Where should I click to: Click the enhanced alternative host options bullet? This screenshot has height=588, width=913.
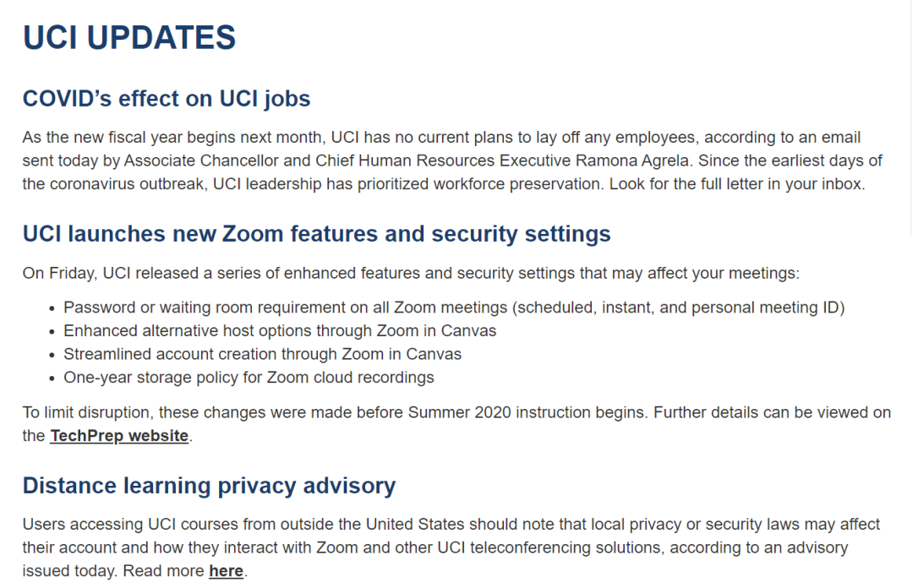(280, 330)
